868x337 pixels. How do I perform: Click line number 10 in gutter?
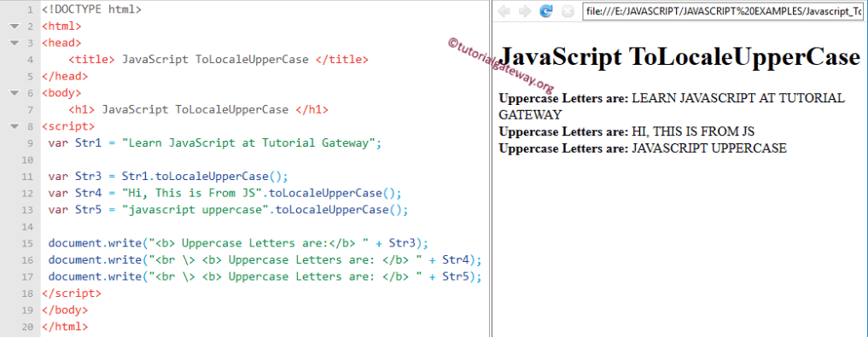click(27, 160)
